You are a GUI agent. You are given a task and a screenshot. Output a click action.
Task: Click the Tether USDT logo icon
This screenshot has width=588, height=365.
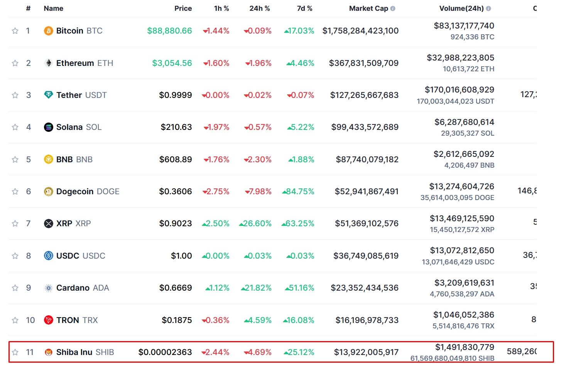click(48, 95)
